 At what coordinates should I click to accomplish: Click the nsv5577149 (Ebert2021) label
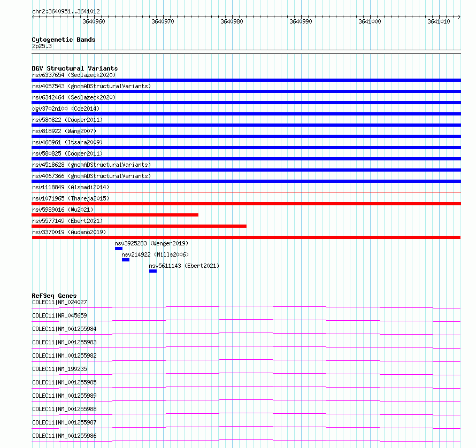coord(67,221)
